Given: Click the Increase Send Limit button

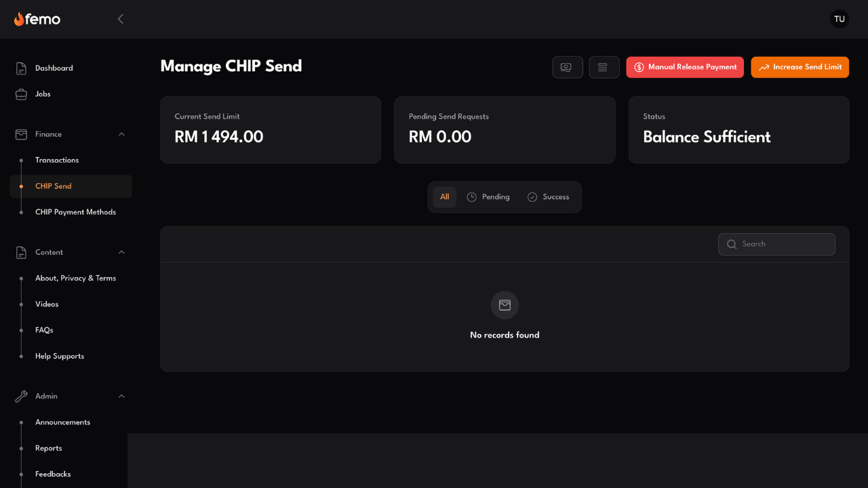Looking at the screenshot, I should pyautogui.click(x=800, y=67).
